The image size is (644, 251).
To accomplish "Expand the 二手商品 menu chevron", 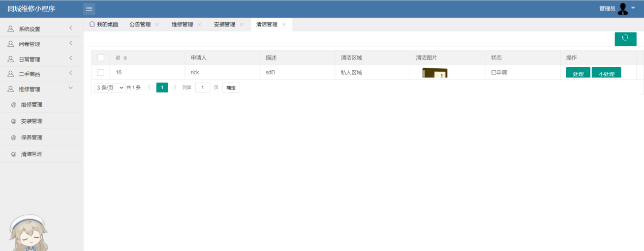I will tap(71, 73).
